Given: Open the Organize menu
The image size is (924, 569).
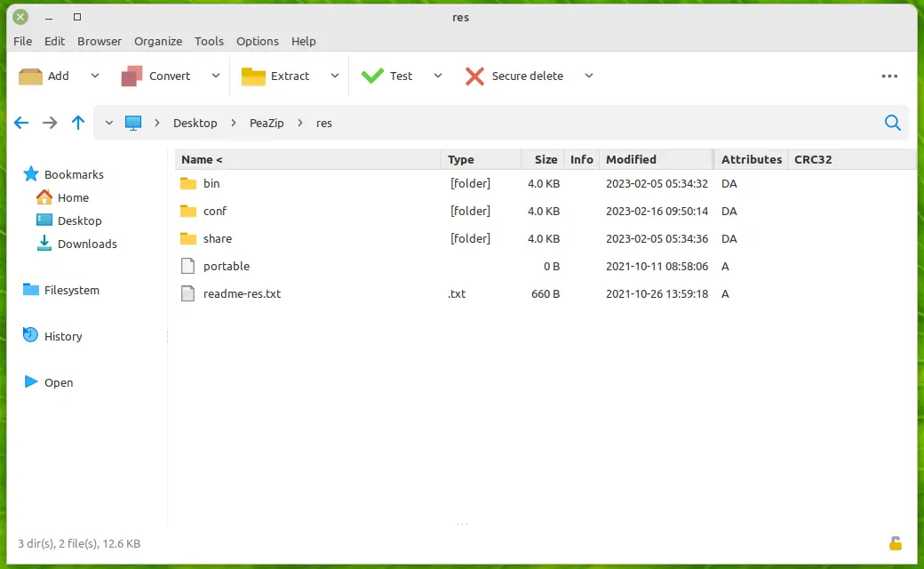Looking at the screenshot, I should point(158,41).
